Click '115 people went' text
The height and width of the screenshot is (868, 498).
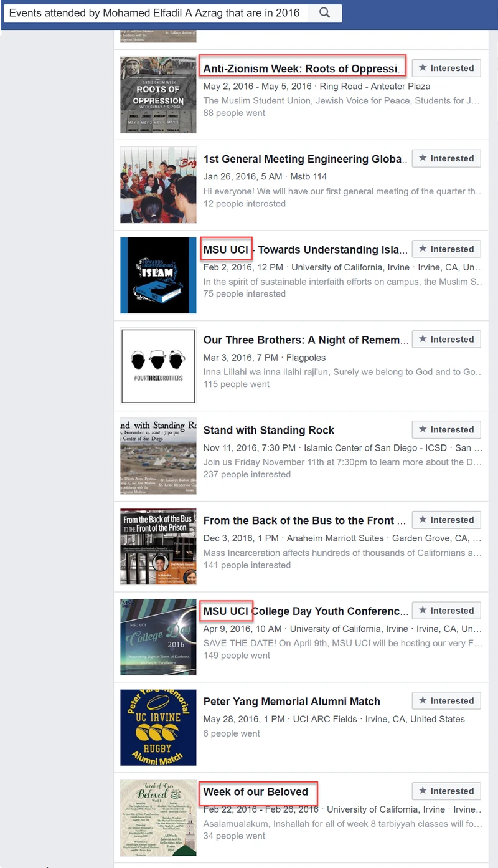pyautogui.click(x=237, y=384)
